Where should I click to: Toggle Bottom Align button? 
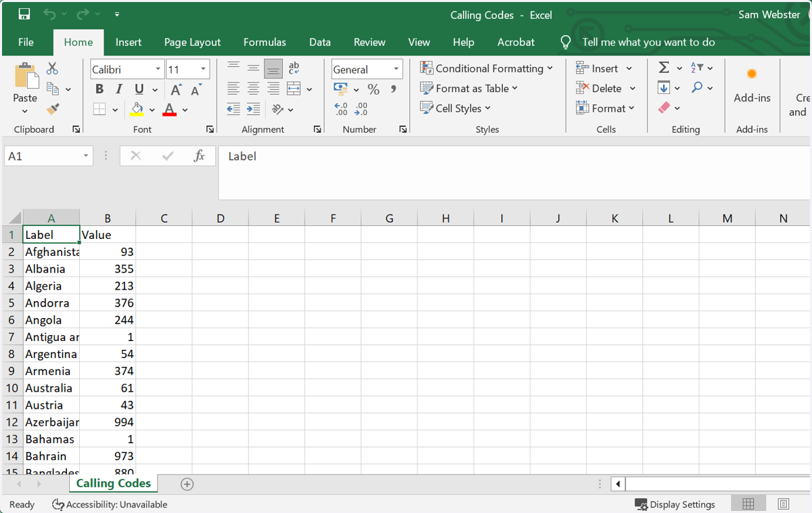(273, 68)
